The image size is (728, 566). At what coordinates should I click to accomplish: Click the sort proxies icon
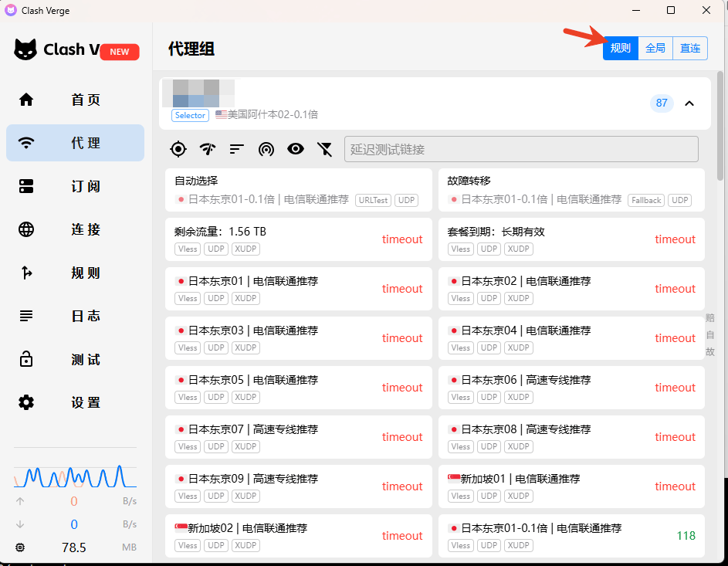[237, 149]
